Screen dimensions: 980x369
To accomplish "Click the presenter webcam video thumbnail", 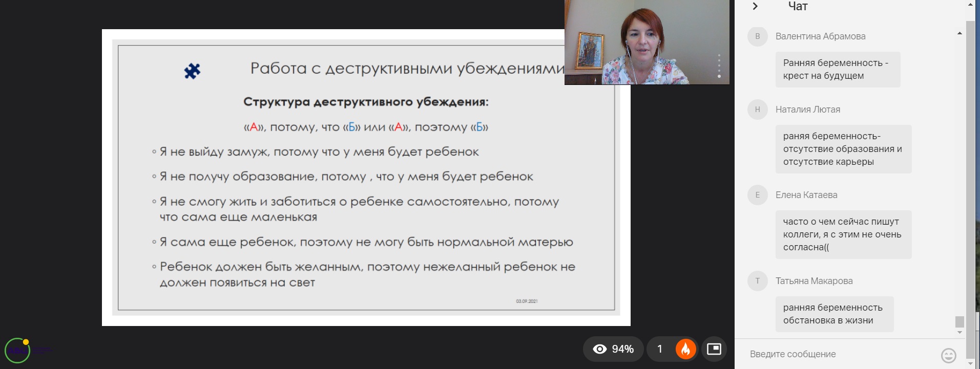I will (x=647, y=42).
